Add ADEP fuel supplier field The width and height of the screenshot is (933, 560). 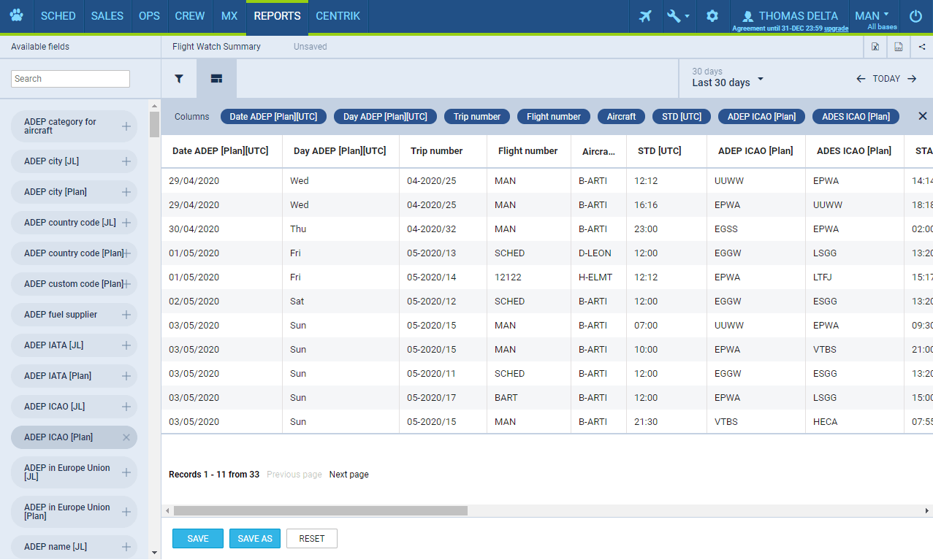tap(126, 315)
